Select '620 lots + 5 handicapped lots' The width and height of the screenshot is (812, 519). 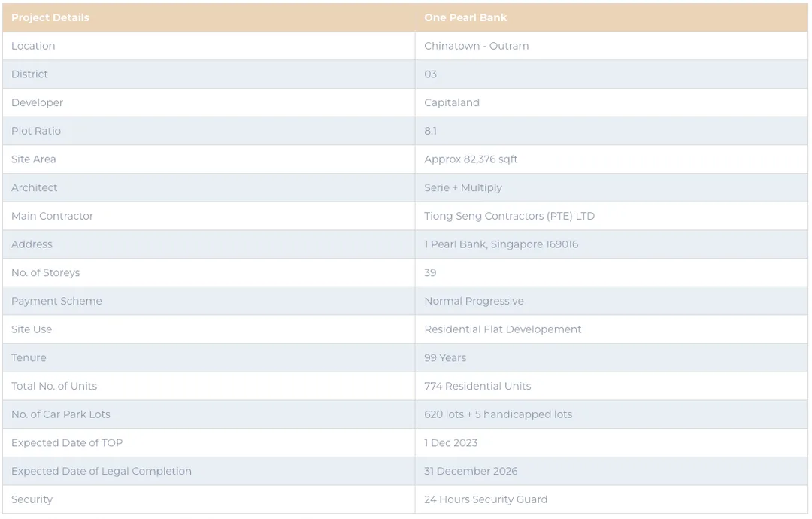(498, 414)
